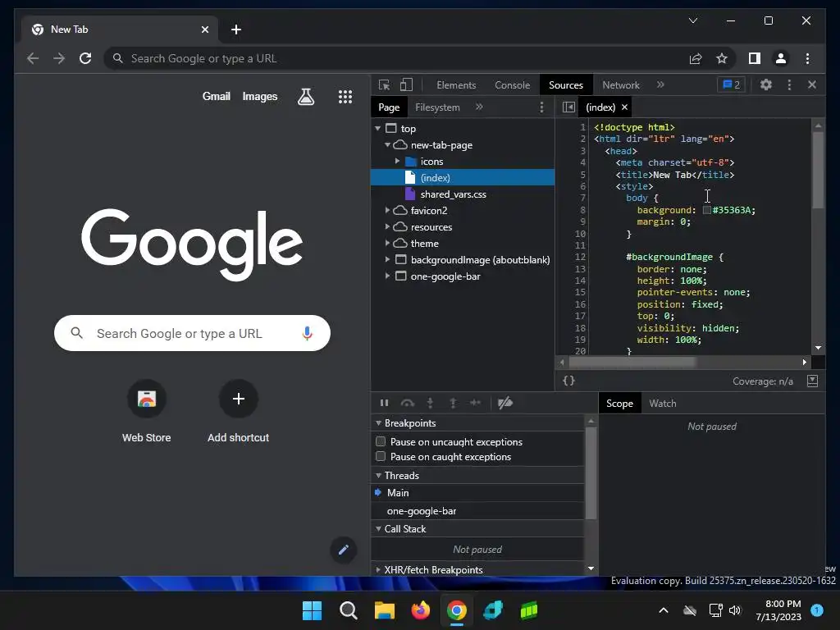840x630 pixels.
Task: Open DevTools customize three-dot menu
Action: (789, 84)
